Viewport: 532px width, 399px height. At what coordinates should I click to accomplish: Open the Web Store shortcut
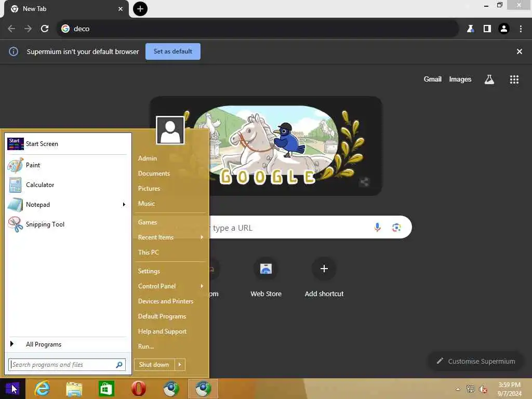(x=266, y=277)
